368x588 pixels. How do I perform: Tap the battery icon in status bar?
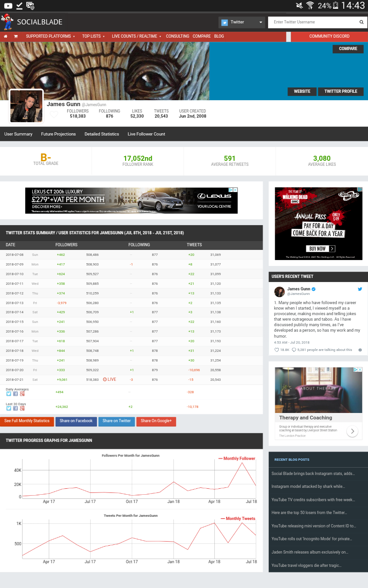[336, 6]
